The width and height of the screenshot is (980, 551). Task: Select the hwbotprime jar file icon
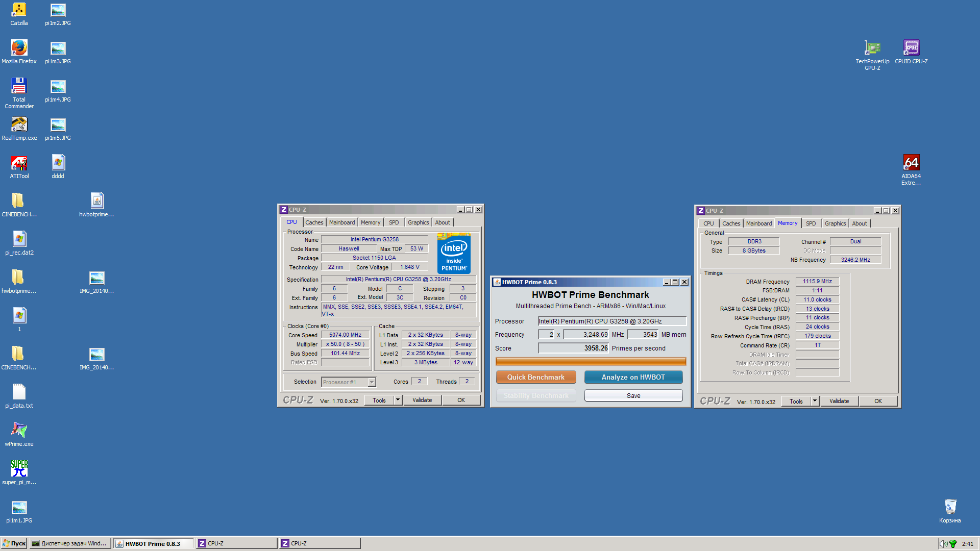coord(96,205)
